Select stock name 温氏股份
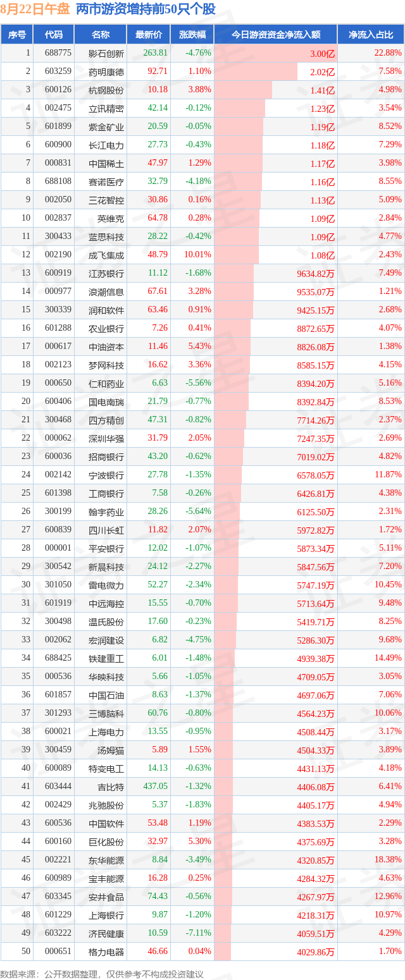405x980 pixels. [106, 622]
